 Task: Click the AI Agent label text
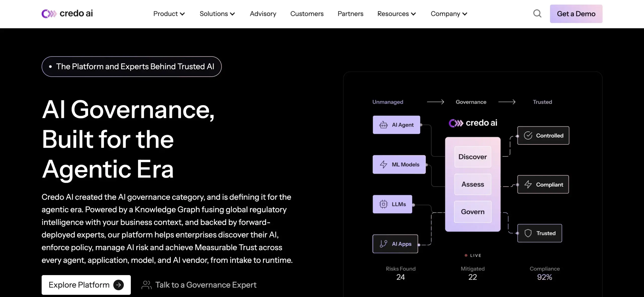(x=403, y=125)
